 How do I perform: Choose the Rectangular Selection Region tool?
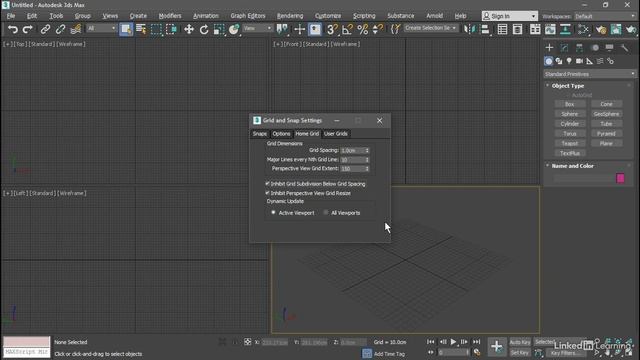(x=156, y=29)
